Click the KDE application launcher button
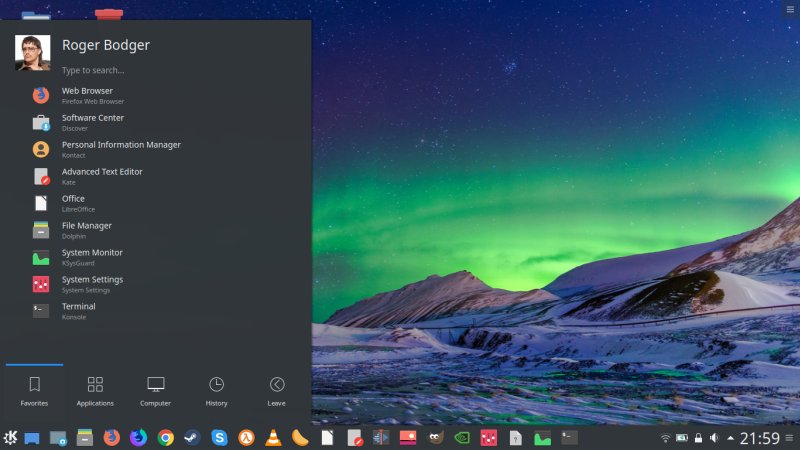Viewport: 800px width, 450px height. tap(10, 437)
